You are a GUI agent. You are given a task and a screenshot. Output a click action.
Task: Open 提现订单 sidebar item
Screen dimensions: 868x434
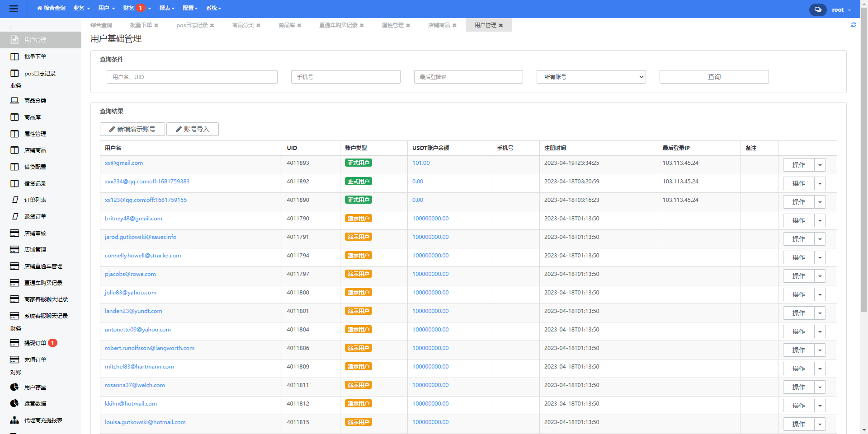pyautogui.click(x=35, y=343)
